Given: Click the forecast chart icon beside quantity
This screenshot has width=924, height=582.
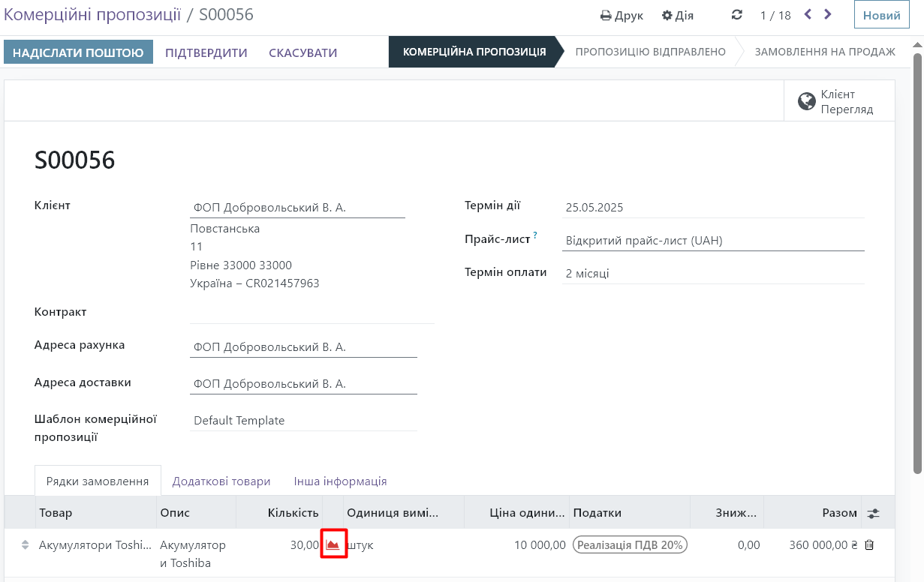Looking at the screenshot, I should (x=333, y=545).
